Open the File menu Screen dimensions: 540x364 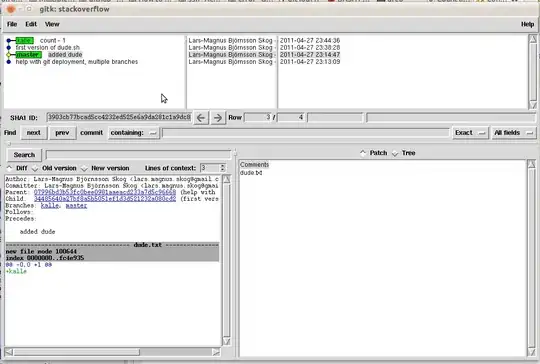point(12,24)
